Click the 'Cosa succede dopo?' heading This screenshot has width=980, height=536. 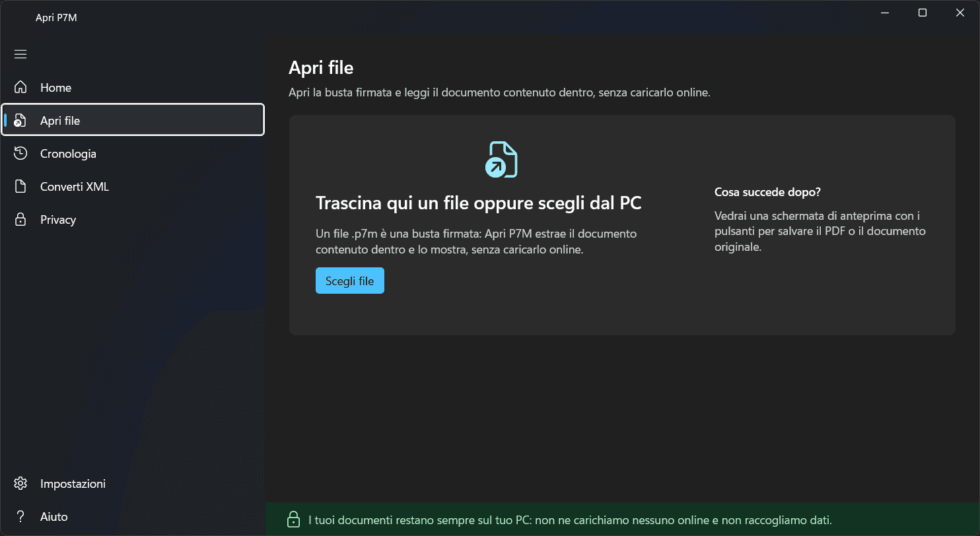point(767,192)
